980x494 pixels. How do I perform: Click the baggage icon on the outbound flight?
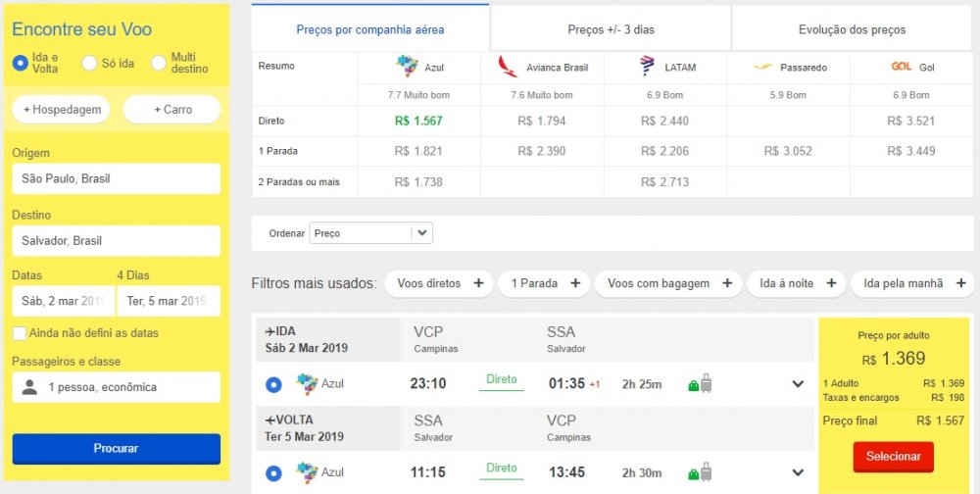tap(700, 384)
